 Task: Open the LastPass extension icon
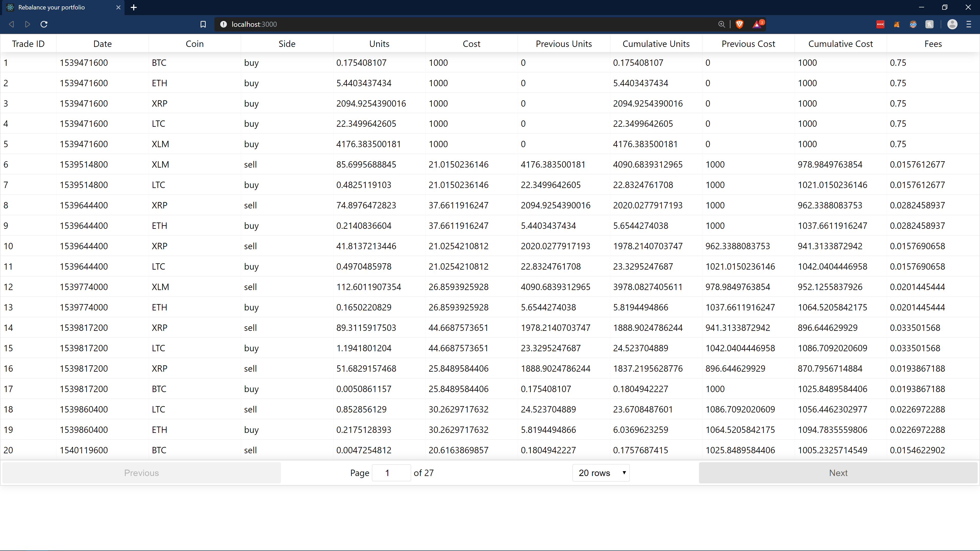tap(880, 24)
